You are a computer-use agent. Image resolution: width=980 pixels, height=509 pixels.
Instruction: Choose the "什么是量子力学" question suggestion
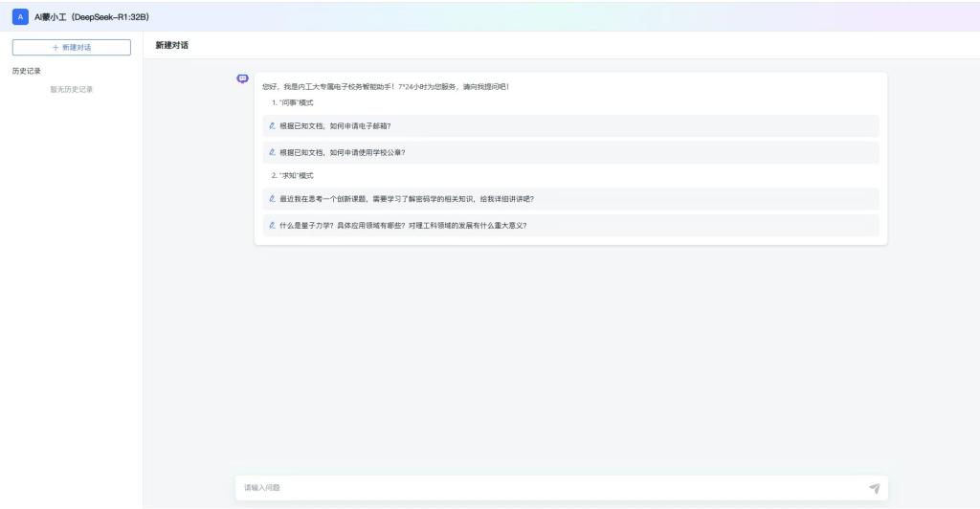pos(403,226)
